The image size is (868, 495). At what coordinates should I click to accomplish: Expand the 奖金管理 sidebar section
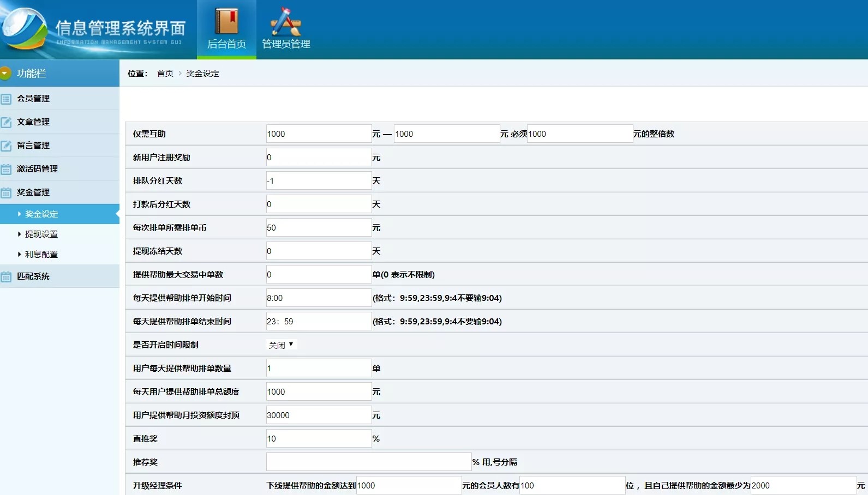(33, 192)
